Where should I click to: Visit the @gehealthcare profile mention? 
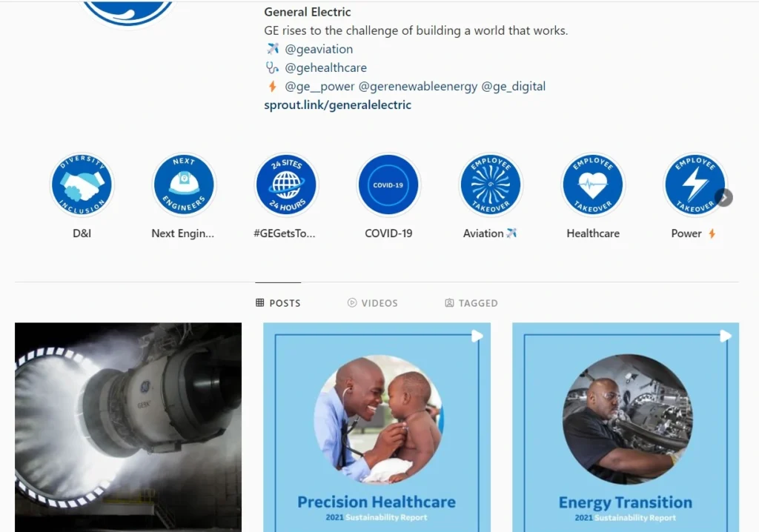click(x=325, y=67)
